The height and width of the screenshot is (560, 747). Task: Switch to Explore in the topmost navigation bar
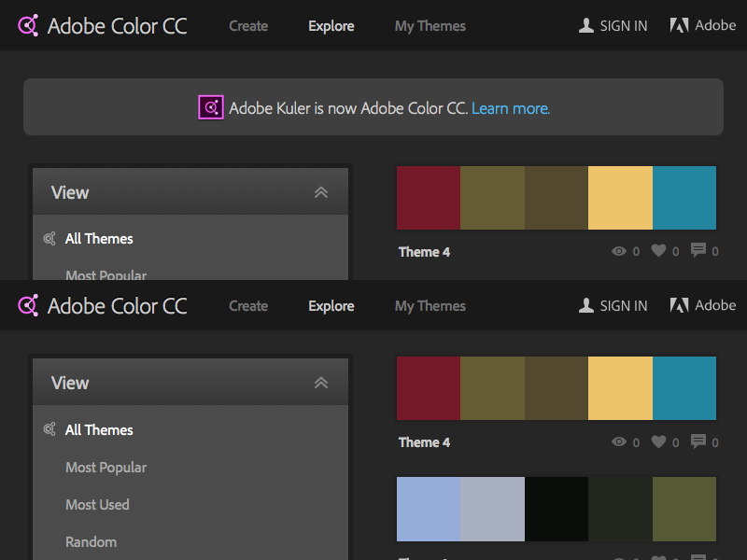pos(331,26)
